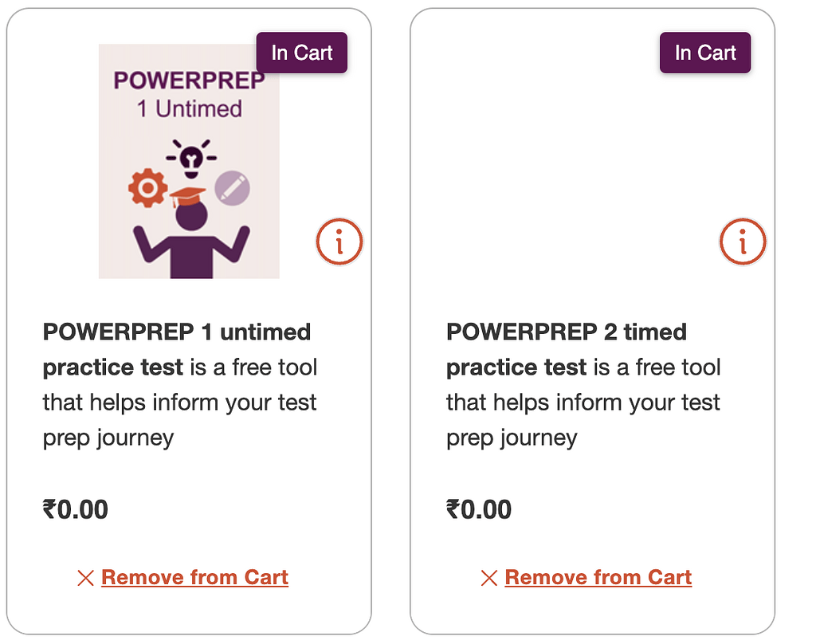
Task: Click the pencil circle icon in the thumbnail
Action: [x=233, y=188]
